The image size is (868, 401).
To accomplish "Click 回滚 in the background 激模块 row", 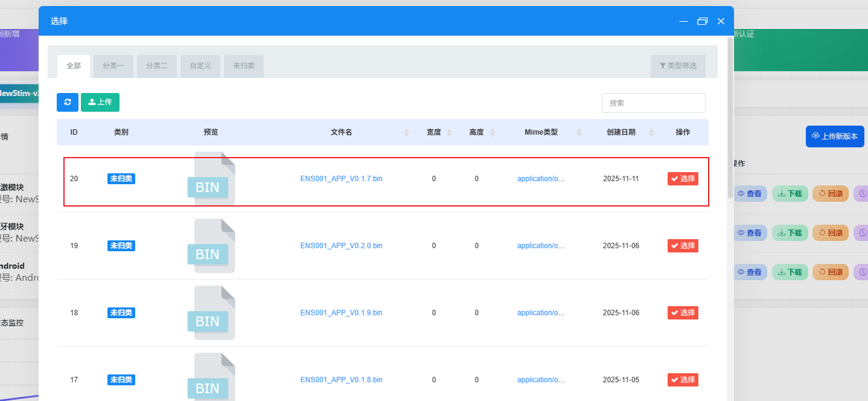I will [831, 194].
